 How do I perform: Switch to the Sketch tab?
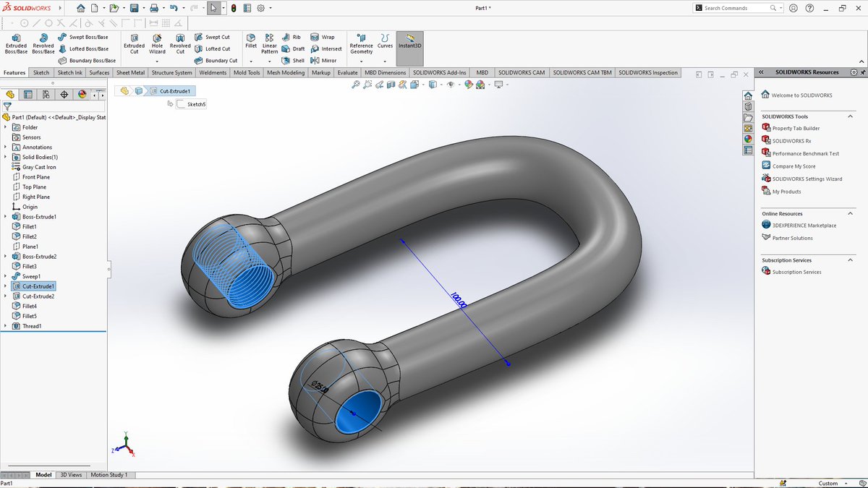click(41, 73)
